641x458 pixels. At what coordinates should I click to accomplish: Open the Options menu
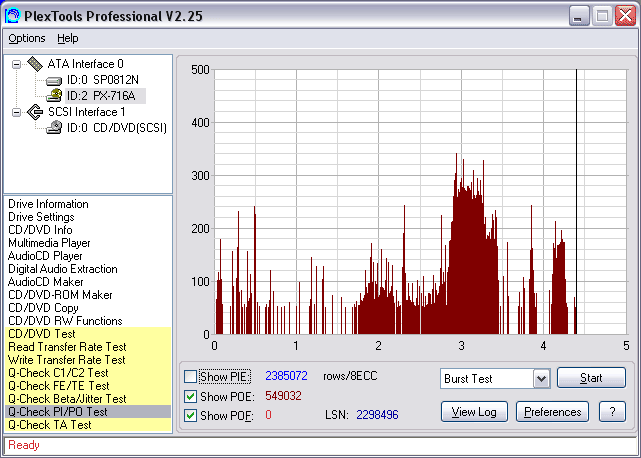27,38
